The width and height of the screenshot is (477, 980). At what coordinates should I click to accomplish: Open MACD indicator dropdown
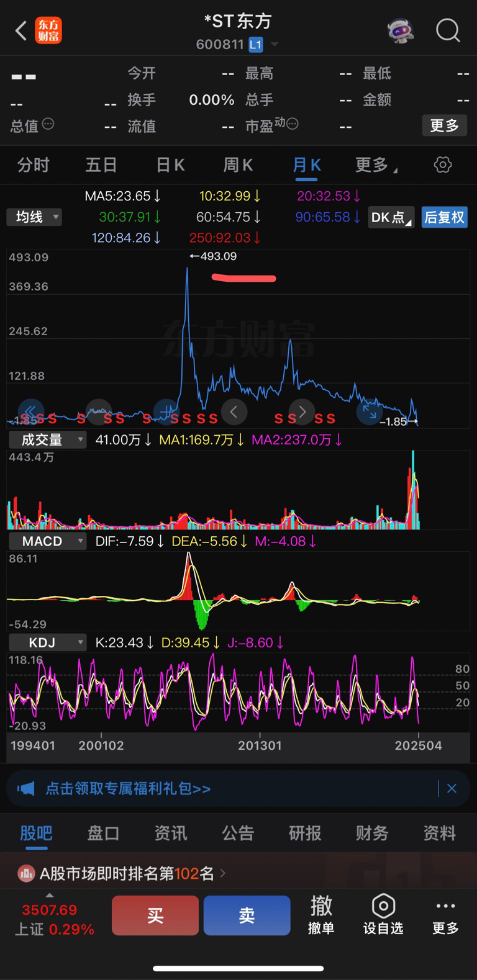point(47,541)
